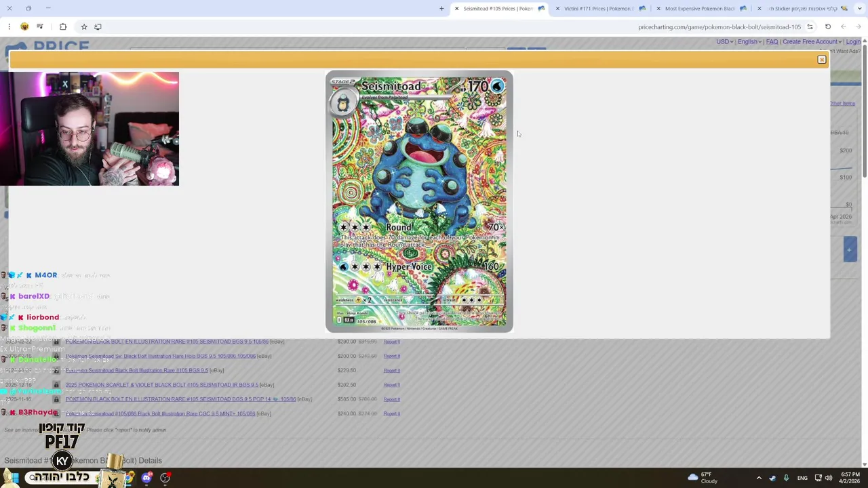
Task: Open the browser profile avatar
Action: [x=24, y=26]
